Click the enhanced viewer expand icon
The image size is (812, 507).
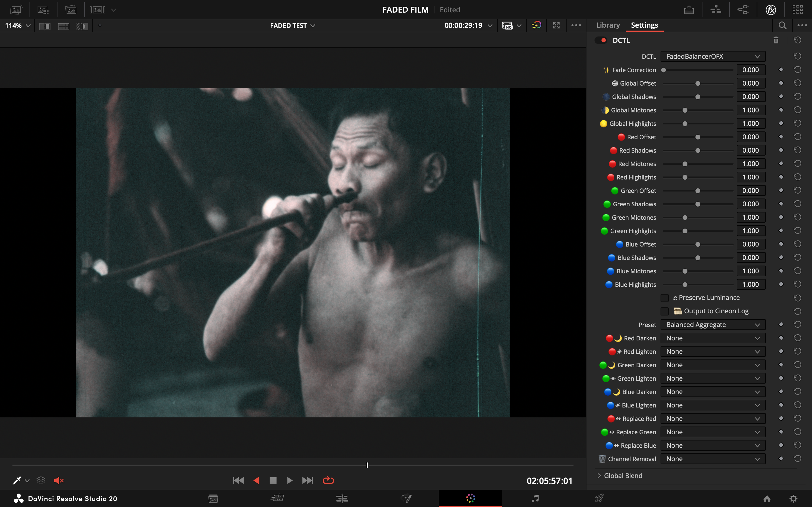[x=556, y=25]
